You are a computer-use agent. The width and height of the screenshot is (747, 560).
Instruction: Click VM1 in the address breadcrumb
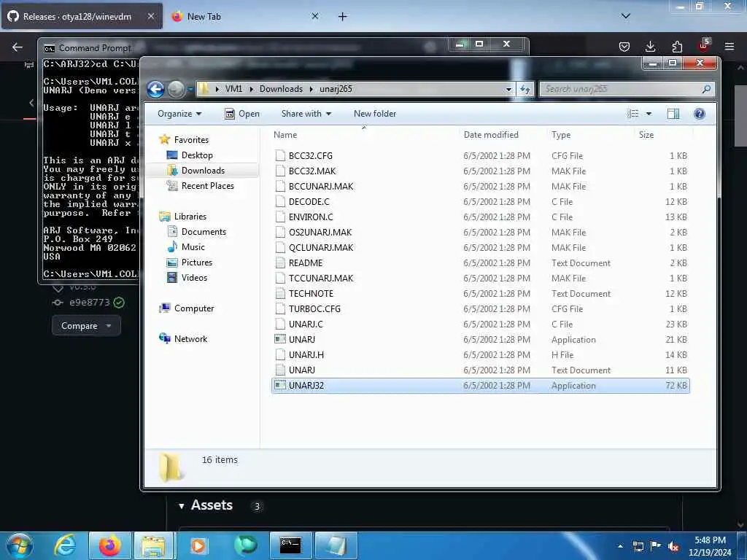point(233,89)
